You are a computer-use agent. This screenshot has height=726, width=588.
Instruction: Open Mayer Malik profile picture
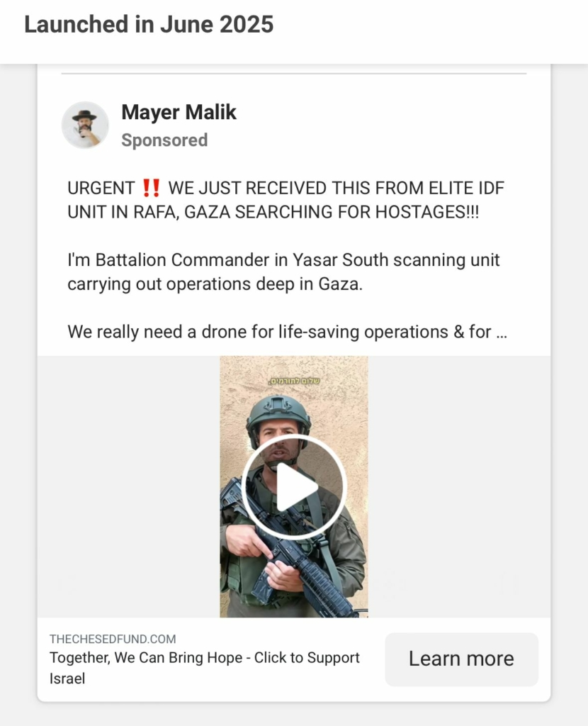[x=85, y=125]
